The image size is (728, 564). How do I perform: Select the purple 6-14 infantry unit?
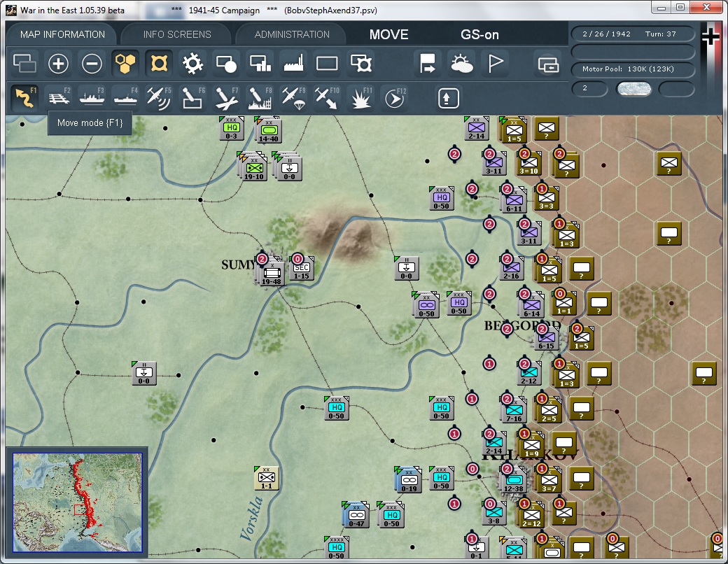tap(531, 306)
